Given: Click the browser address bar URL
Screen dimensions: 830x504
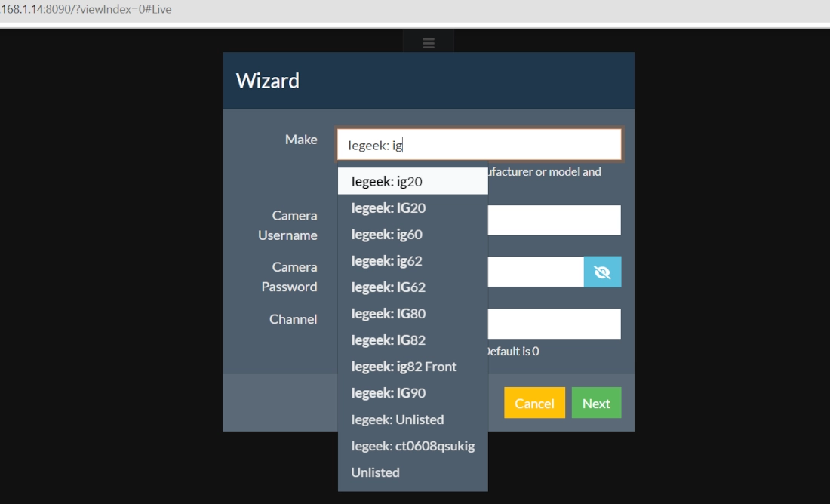Looking at the screenshot, I should pyautogui.click(x=86, y=9).
